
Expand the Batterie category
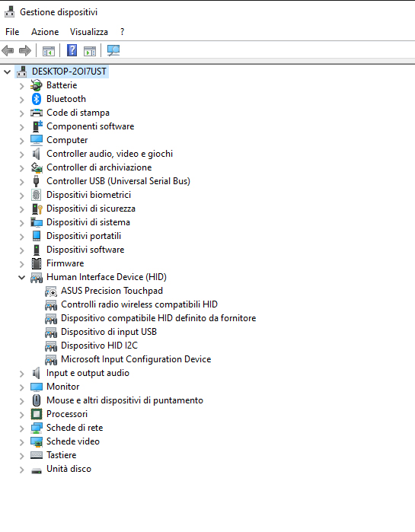point(22,86)
